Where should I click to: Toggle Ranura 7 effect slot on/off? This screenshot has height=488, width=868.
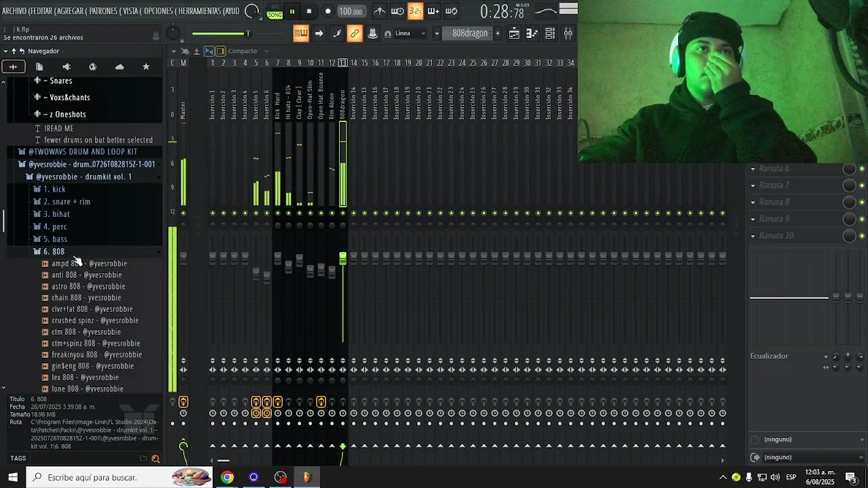point(862,186)
